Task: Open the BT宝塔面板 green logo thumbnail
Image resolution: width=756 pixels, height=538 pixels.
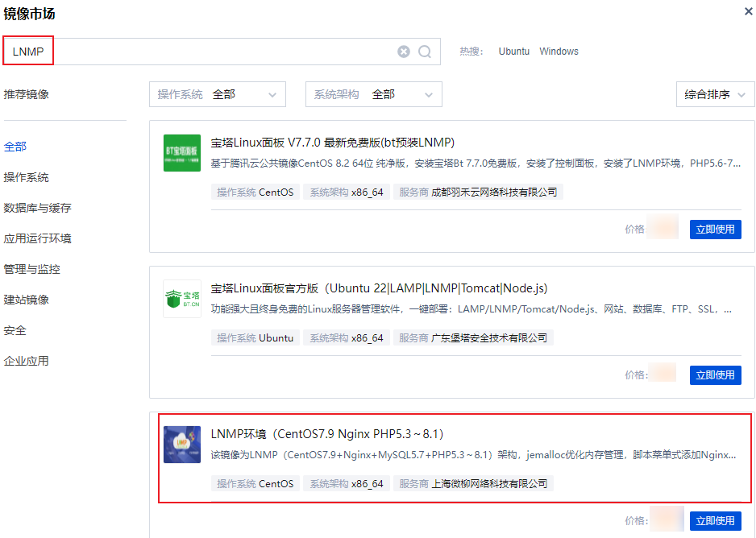Action: point(182,153)
